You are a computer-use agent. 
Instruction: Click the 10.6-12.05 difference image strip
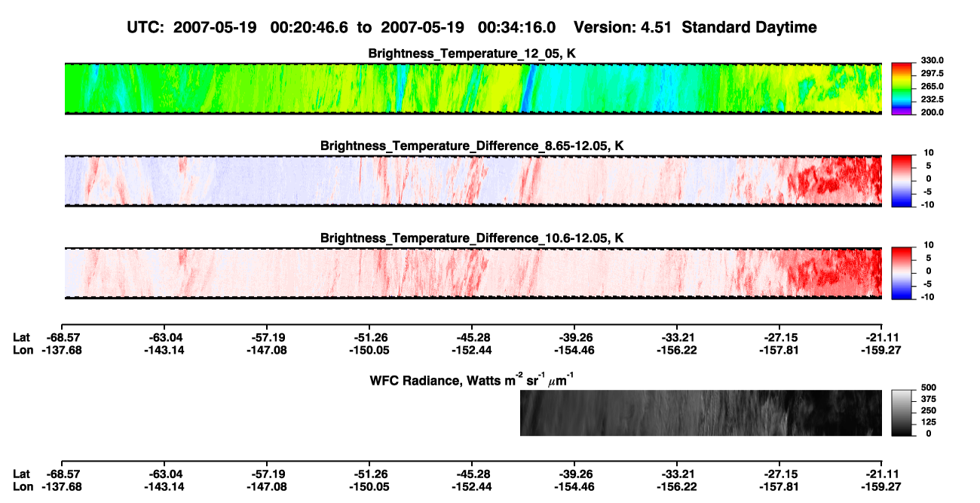[473, 273]
